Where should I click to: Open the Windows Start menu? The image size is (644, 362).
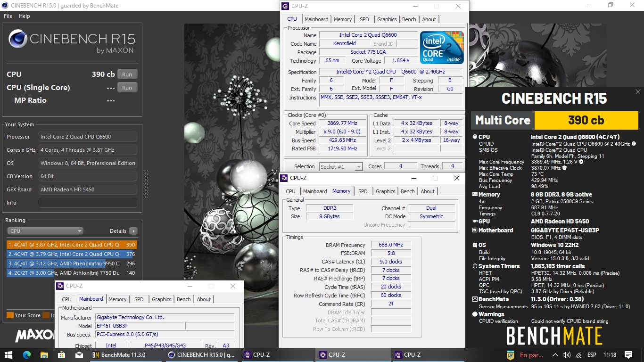8,355
